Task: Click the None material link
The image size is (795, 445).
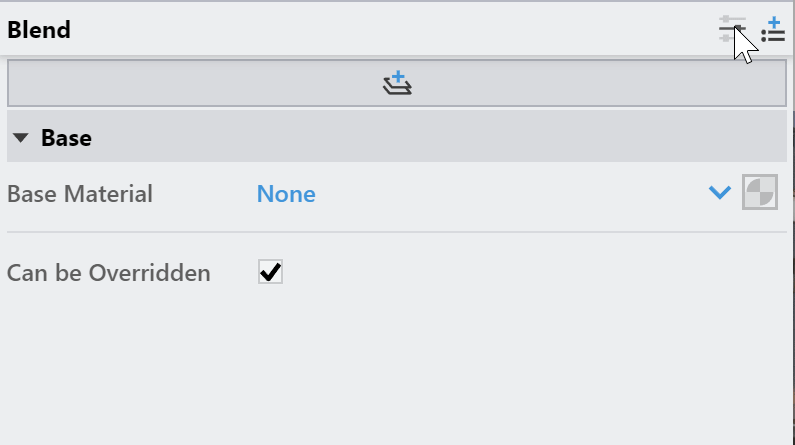Action: [286, 194]
